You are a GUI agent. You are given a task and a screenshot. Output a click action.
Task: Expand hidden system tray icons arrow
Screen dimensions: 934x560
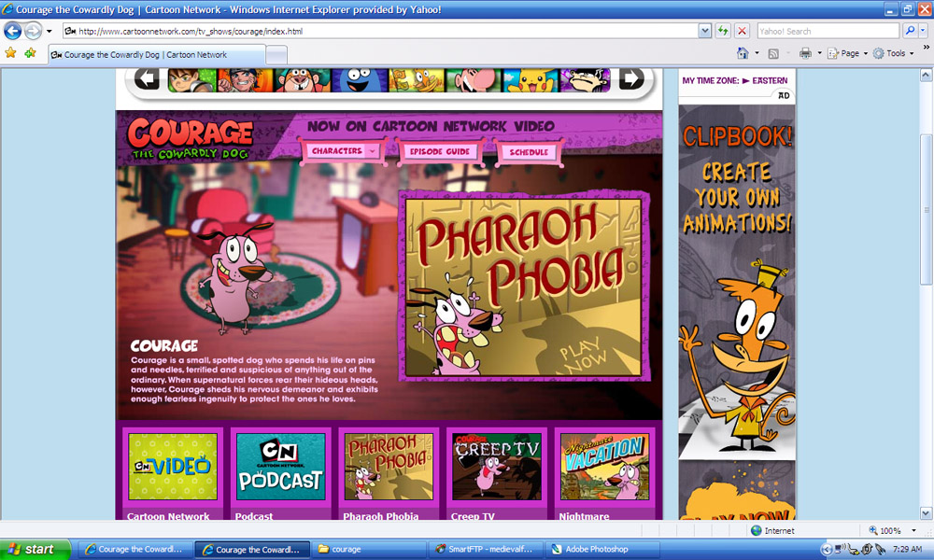[827, 550]
